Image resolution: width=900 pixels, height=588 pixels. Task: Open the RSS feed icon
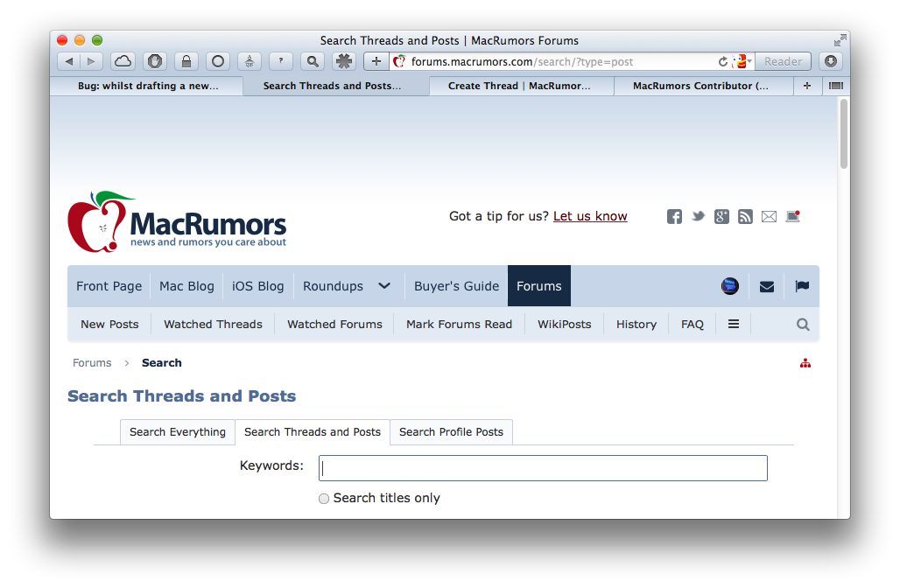pyautogui.click(x=745, y=216)
